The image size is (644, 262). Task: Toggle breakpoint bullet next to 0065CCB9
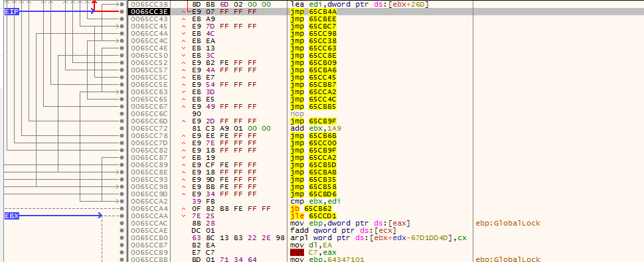(x=121, y=252)
